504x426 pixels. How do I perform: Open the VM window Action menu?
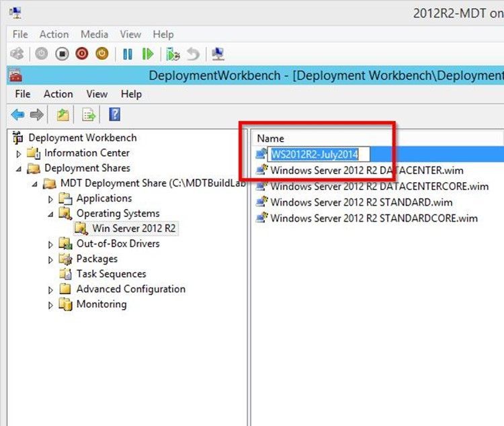click(54, 34)
